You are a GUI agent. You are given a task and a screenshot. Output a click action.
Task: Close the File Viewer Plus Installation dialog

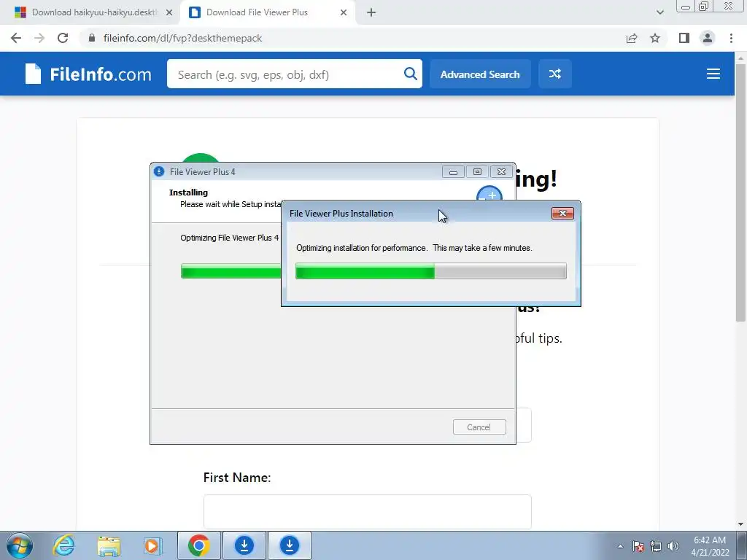click(562, 214)
